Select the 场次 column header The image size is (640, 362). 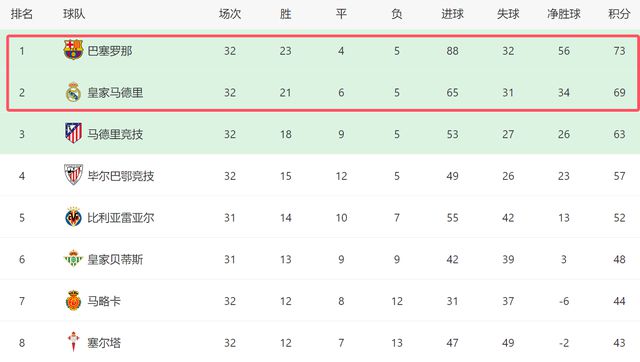(230, 14)
